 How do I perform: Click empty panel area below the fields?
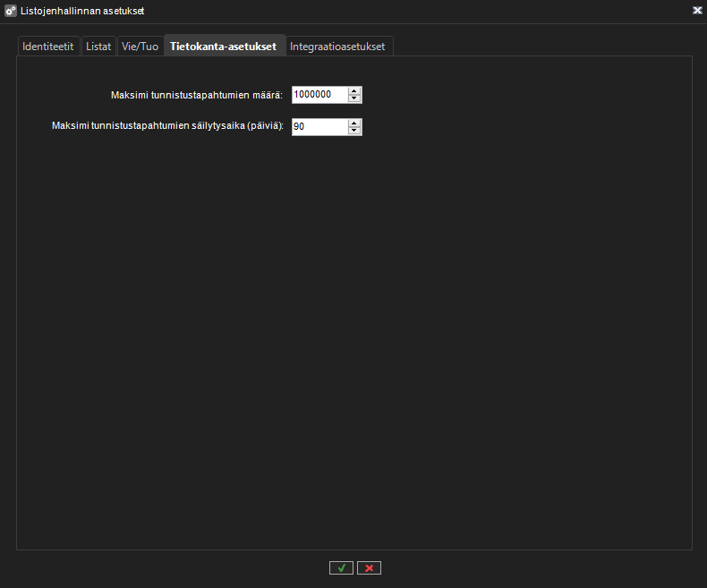coord(353,340)
